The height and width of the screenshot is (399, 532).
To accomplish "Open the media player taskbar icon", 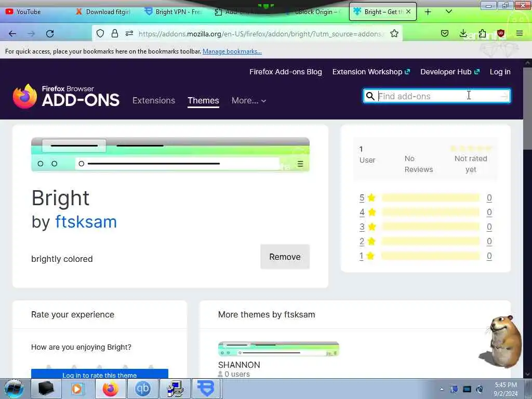I will (x=78, y=389).
